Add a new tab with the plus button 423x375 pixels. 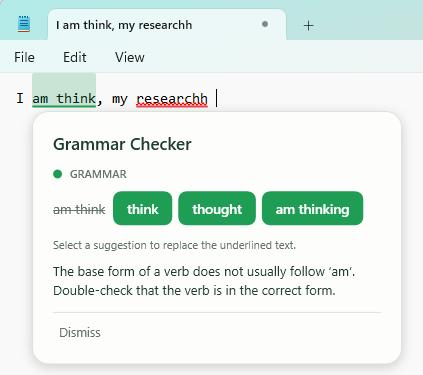[309, 25]
